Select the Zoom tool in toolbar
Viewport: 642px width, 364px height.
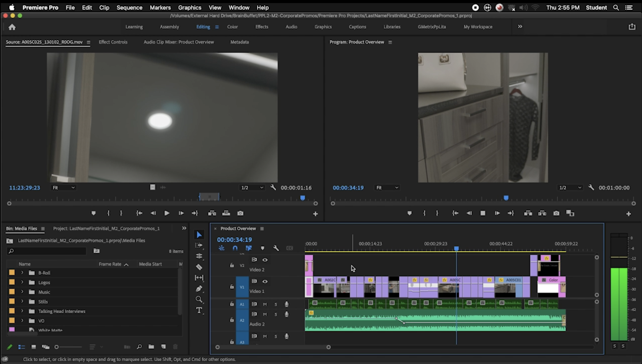coord(199,299)
